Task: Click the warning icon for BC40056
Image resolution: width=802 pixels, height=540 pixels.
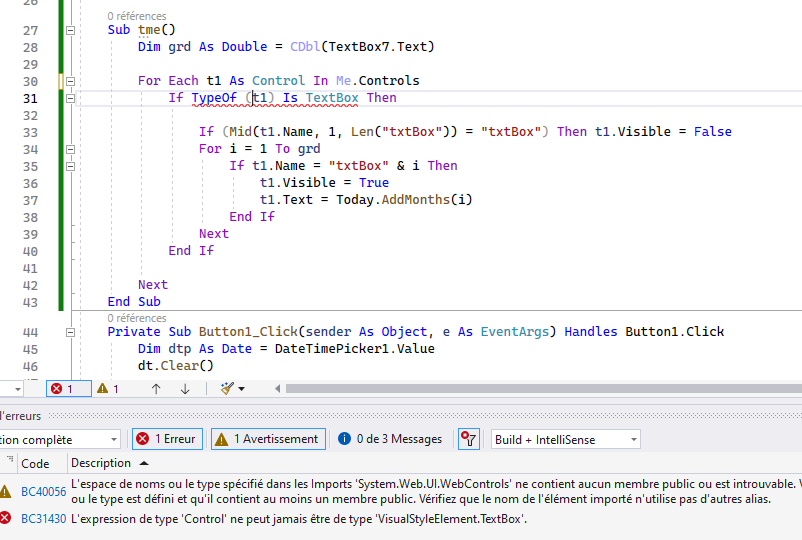Action: pos(6,491)
